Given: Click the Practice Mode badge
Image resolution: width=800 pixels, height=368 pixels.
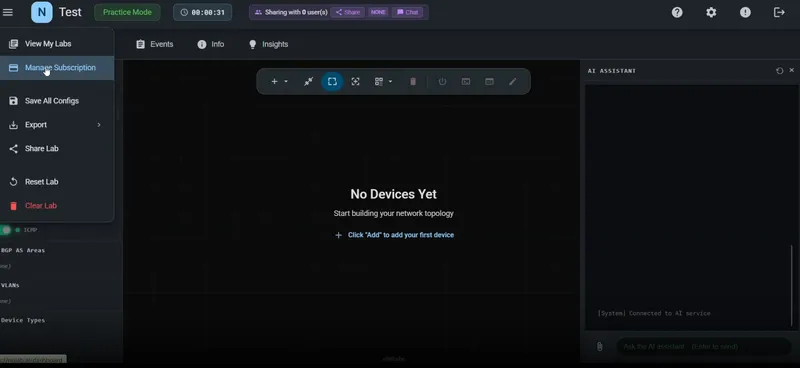Looking at the screenshot, I should (x=127, y=12).
